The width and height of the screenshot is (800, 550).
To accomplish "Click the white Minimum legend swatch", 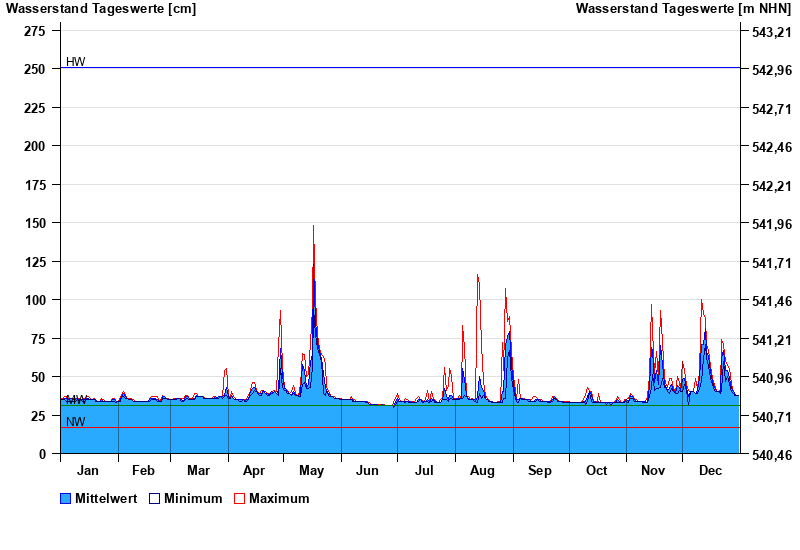I will pyautogui.click(x=154, y=498).
